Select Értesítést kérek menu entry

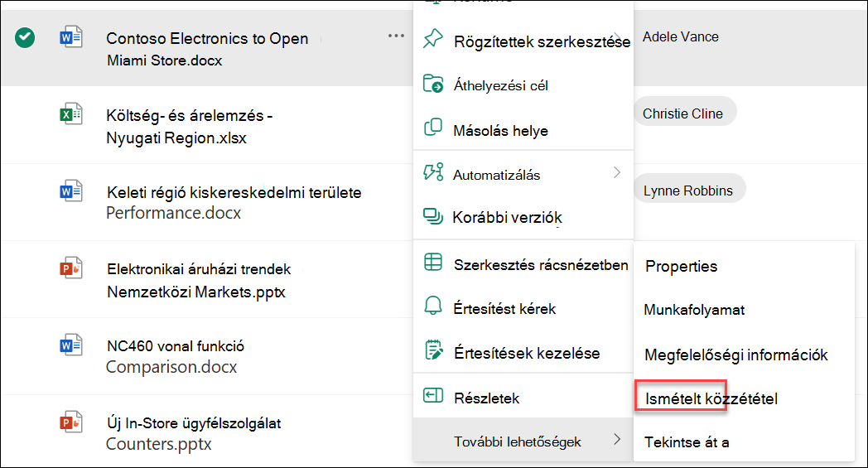523,308
